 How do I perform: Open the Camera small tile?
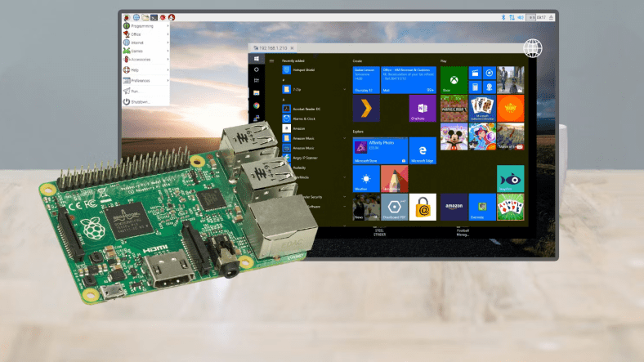pos(490,87)
